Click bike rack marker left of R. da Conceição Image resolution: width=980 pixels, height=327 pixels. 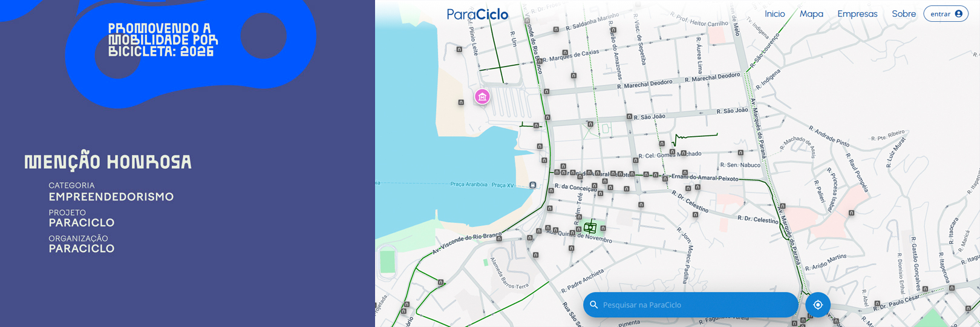pos(550,191)
